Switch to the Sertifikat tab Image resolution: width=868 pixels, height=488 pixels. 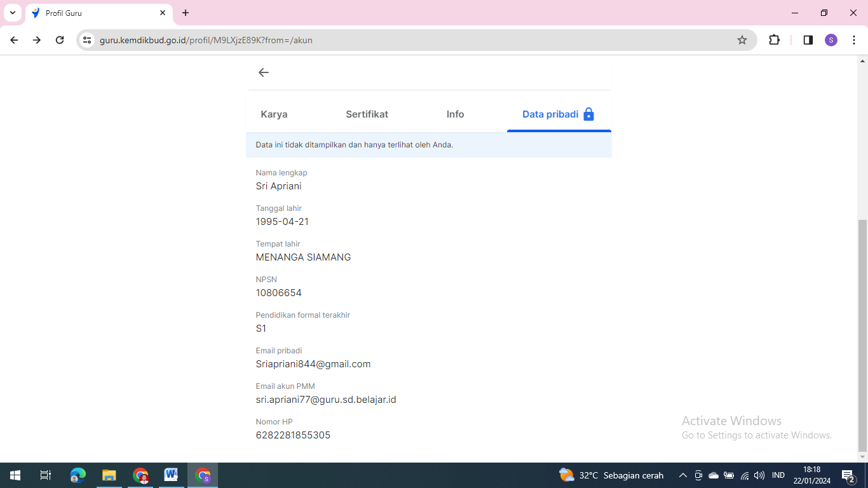pos(367,114)
